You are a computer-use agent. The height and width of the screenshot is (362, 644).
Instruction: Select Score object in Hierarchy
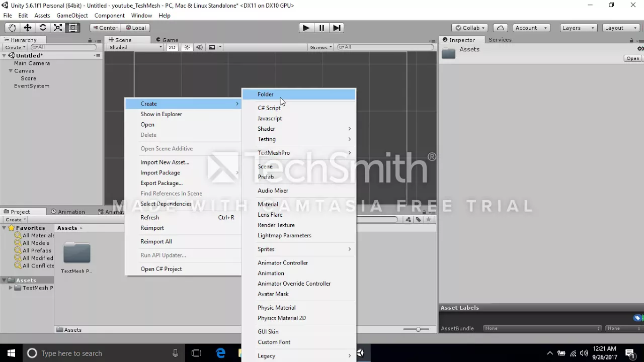[x=28, y=78]
